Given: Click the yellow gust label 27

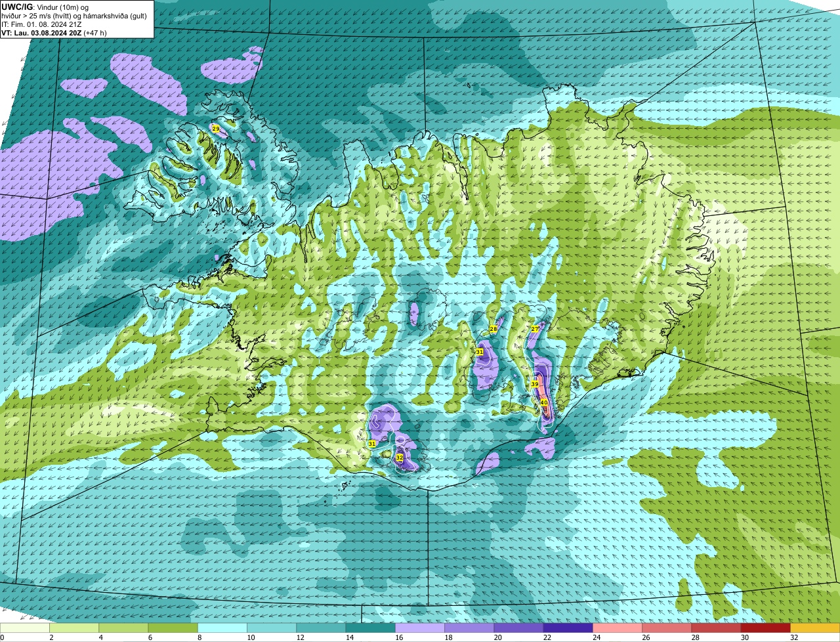Looking at the screenshot, I should click(x=535, y=329).
